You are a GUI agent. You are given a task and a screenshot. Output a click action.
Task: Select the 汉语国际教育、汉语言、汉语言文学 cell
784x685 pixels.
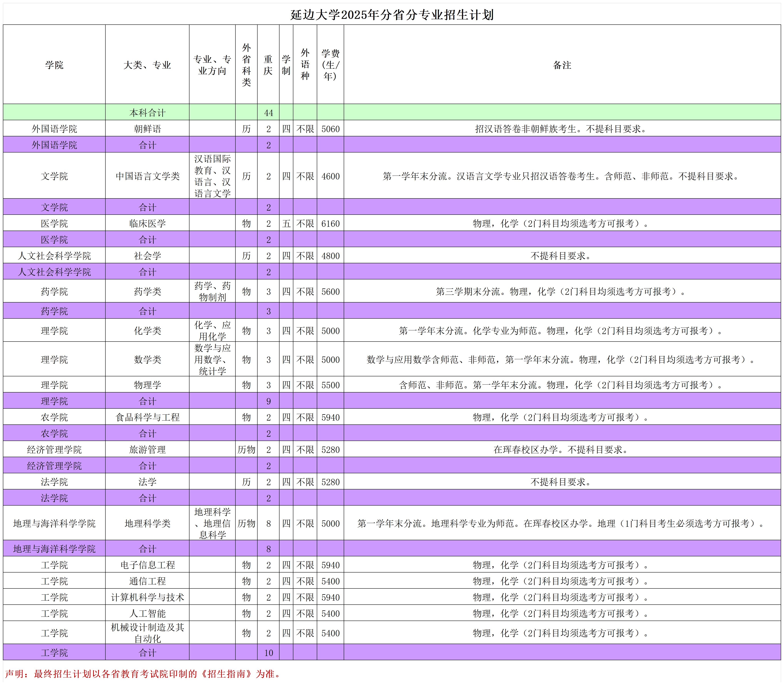(x=212, y=176)
